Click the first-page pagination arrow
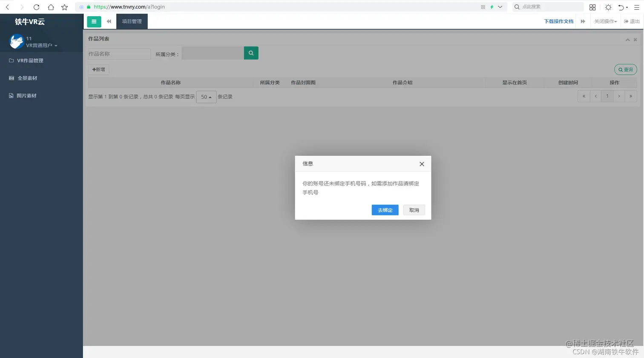644x358 pixels. tap(583, 96)
